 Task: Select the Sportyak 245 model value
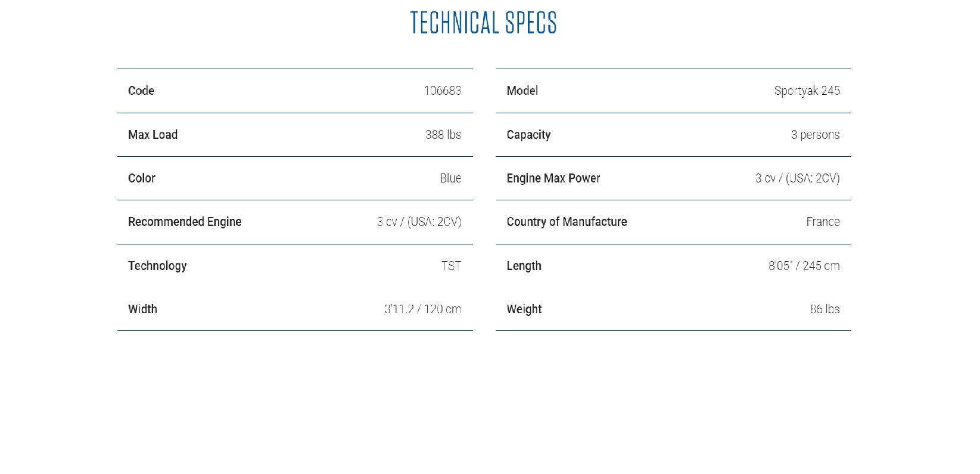(807, 91)
